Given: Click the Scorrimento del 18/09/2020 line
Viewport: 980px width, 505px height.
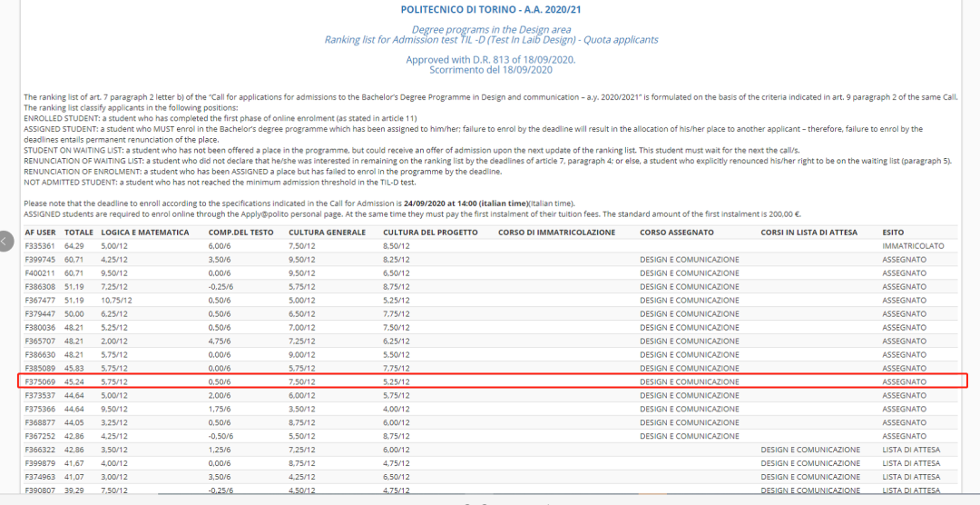Looking at the screenshot, I should click(x=491, y=70).
